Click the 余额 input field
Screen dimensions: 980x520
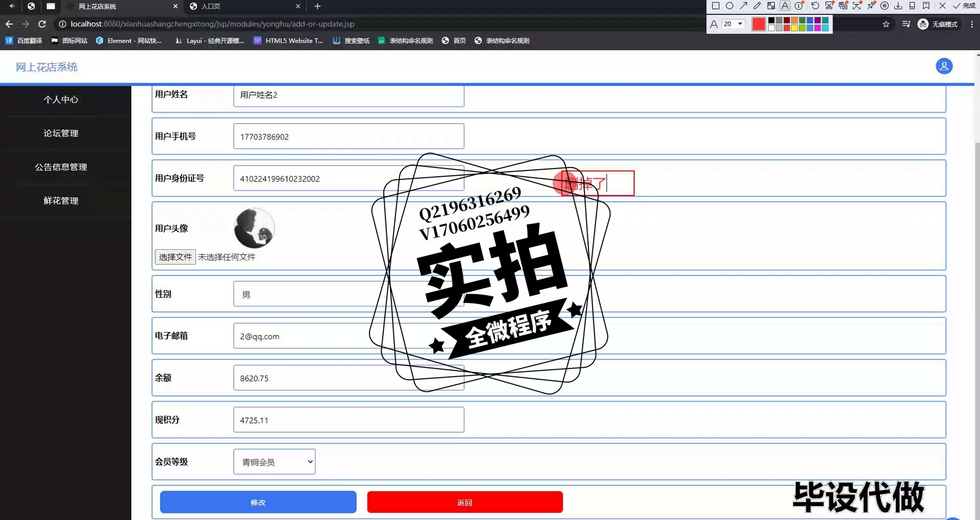[349, 378]
